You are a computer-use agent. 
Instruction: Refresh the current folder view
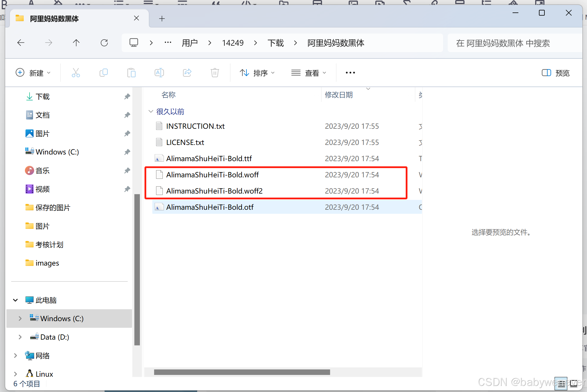104,43
